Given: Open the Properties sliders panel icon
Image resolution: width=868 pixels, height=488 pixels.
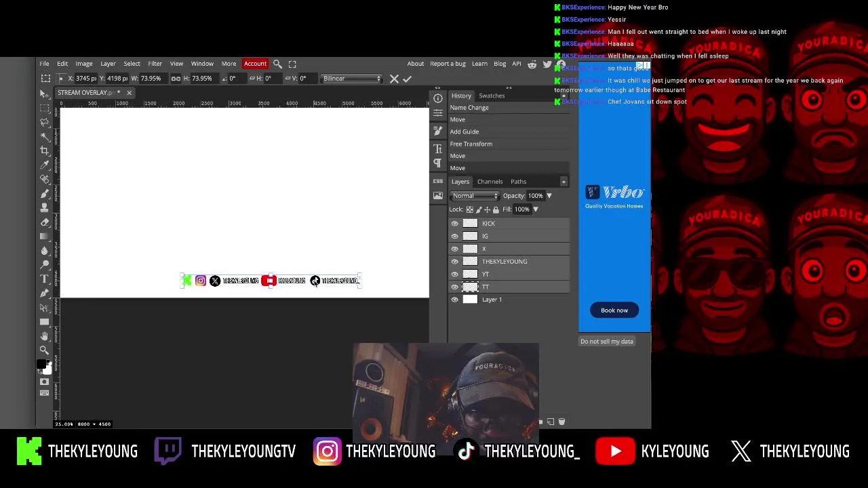Looking at the screenshot, I should 438,113.
